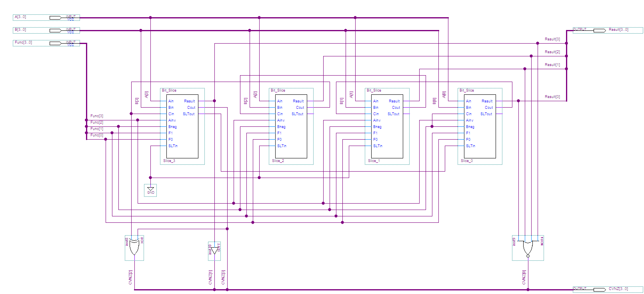Click the CVNZ[2] wire label

[130, 277]
